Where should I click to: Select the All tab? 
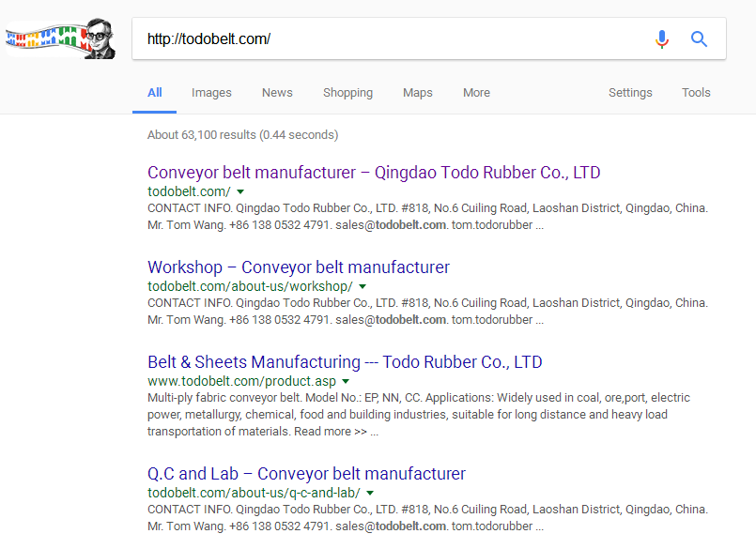(x=154, y=93)
